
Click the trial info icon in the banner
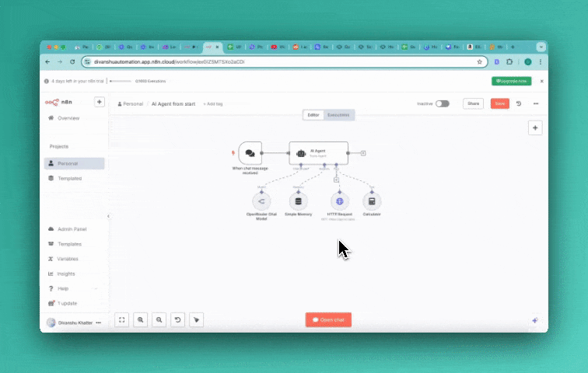[47, 81]
